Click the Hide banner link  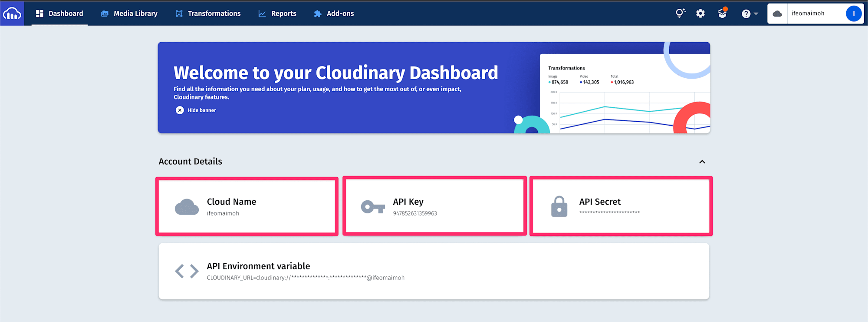tap(202, 110)
